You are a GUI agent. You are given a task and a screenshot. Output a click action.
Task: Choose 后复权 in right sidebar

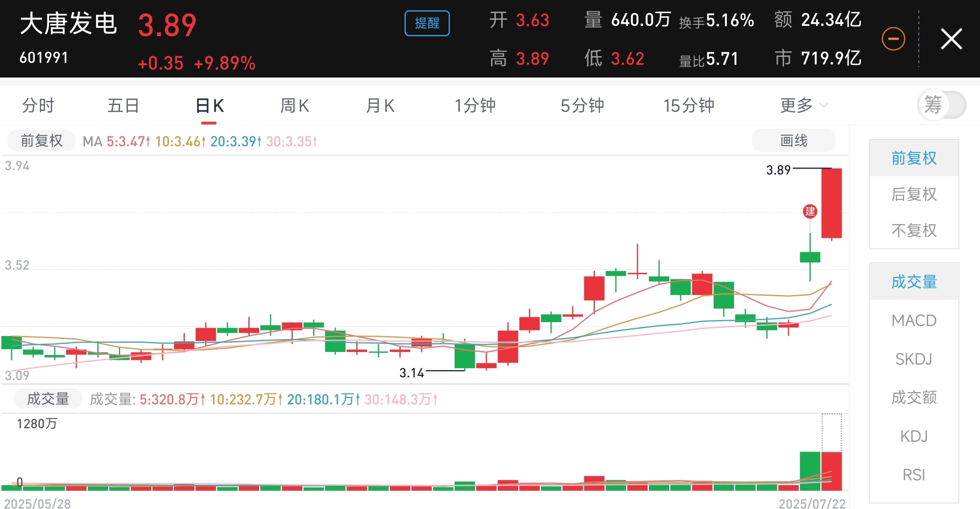click(x=914, y=194)
